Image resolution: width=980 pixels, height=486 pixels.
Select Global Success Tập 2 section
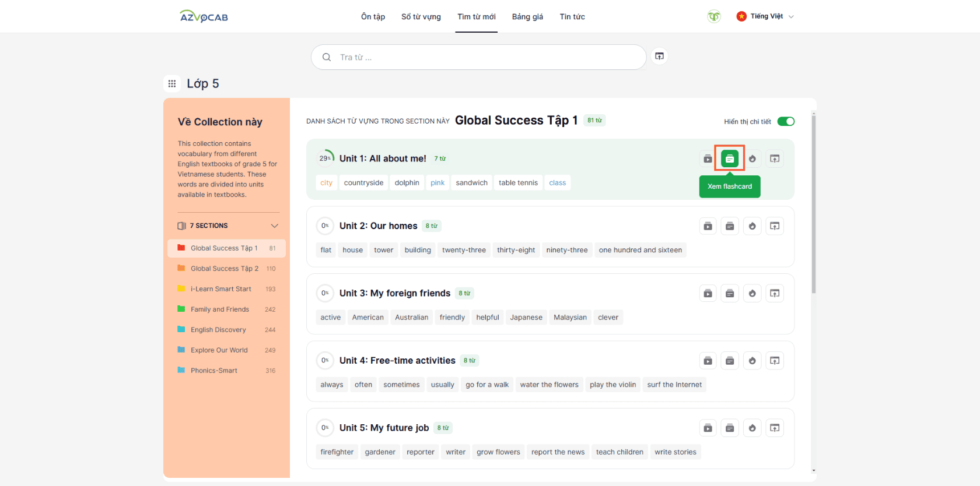pos(226,269)
